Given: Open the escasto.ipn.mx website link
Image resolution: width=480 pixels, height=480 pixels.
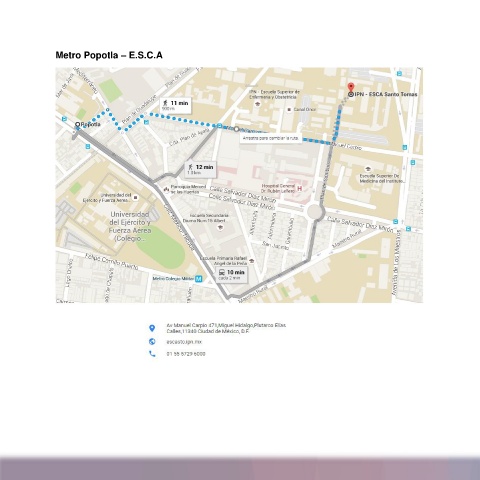Looking at the screenshot, I should [184, 342].
